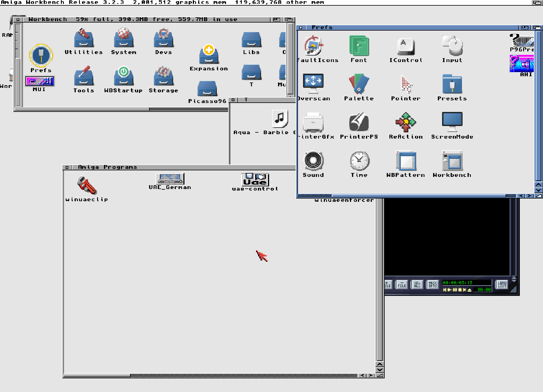
Task: Select the Aqua - Barbie music file
Action: tap(280, 119)
